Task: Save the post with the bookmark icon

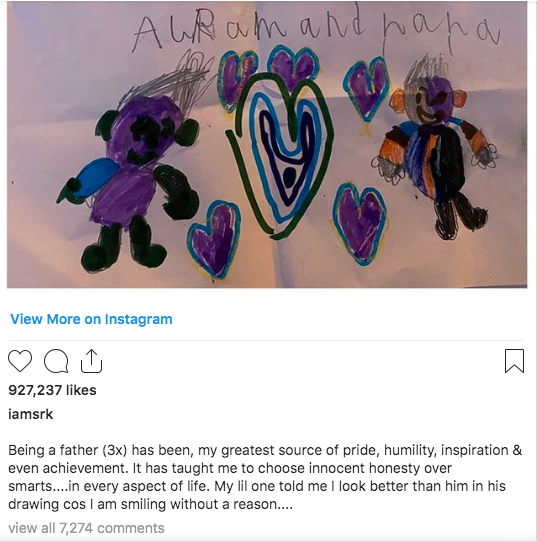Action: 514,361
